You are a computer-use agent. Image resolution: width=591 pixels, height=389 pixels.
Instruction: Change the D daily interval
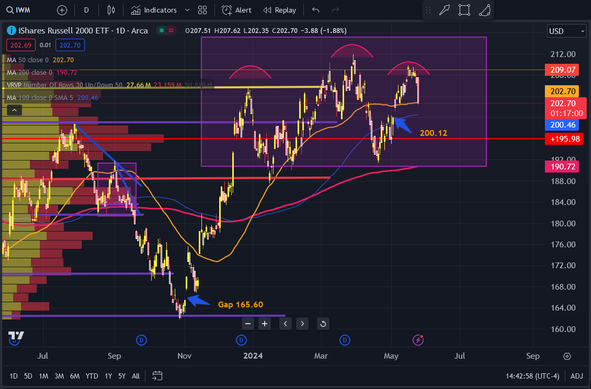(x=86, y=10)
